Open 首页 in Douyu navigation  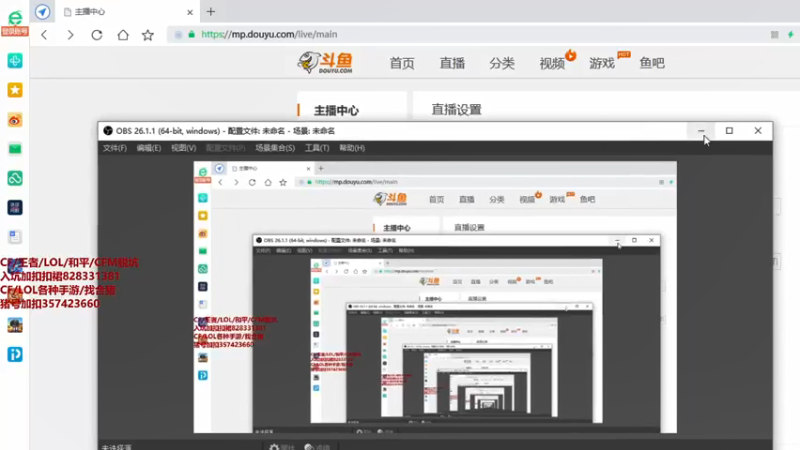pos(402,63)
